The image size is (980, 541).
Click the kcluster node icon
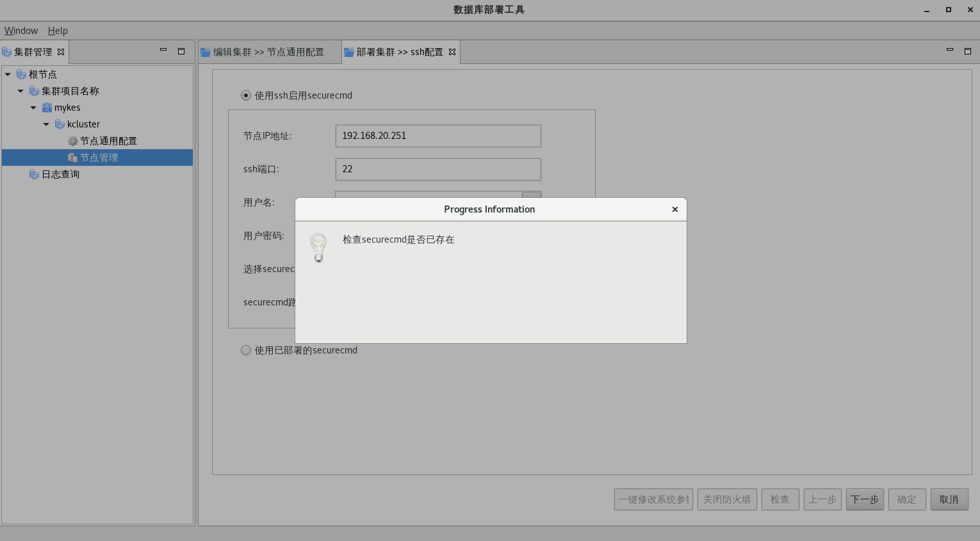pyautogui.click(x=60, y=124)
